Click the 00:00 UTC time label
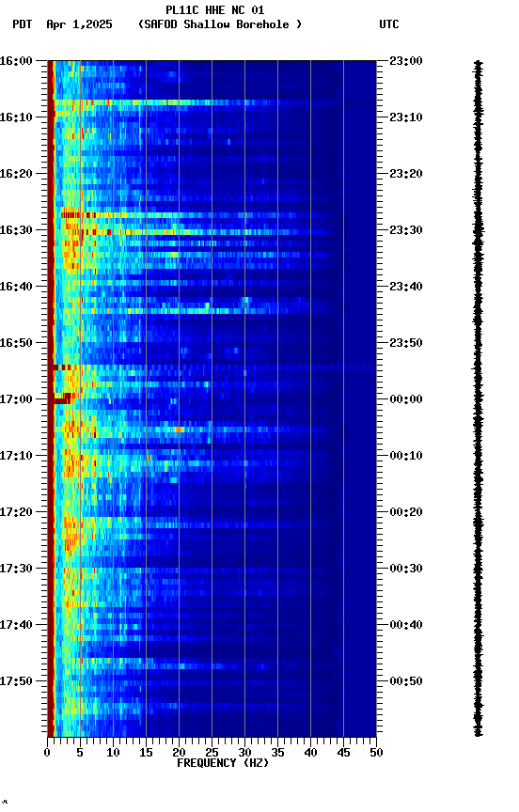This screenshot has height=812, width=519. 406,399
